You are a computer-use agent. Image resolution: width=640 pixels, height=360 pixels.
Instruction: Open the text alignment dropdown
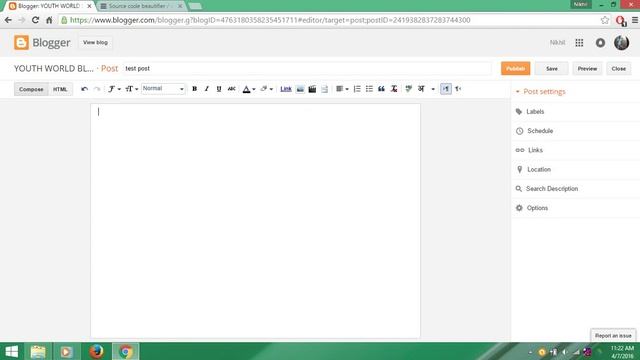coord(342,89)
